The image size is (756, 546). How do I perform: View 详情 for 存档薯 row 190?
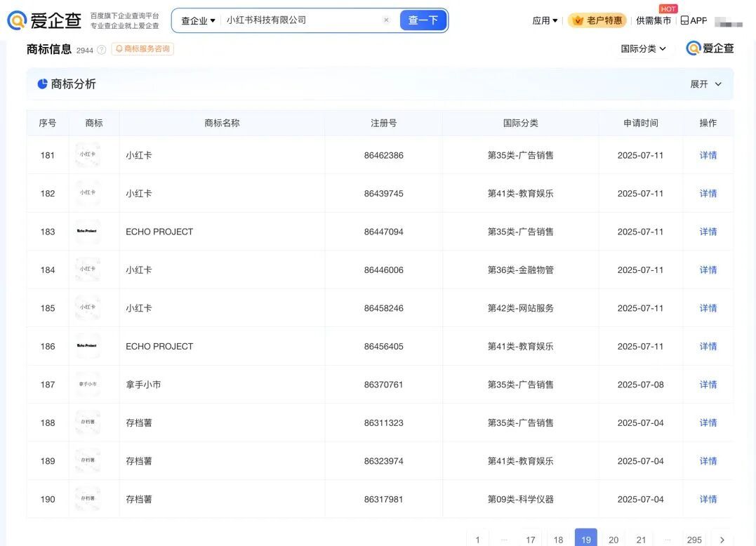tap(708, 499)
